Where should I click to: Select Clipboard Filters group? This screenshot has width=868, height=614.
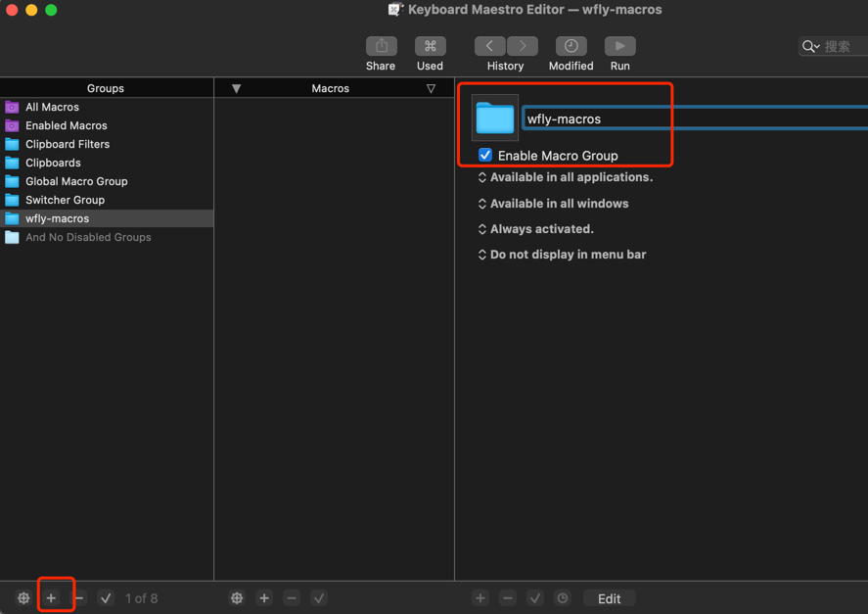[107, 144]
